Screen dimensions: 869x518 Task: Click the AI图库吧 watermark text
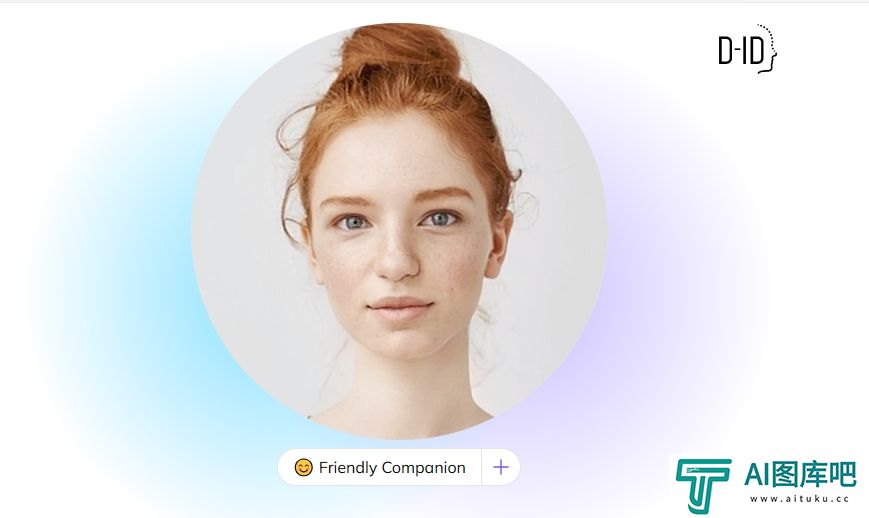[x=800, y=474]
